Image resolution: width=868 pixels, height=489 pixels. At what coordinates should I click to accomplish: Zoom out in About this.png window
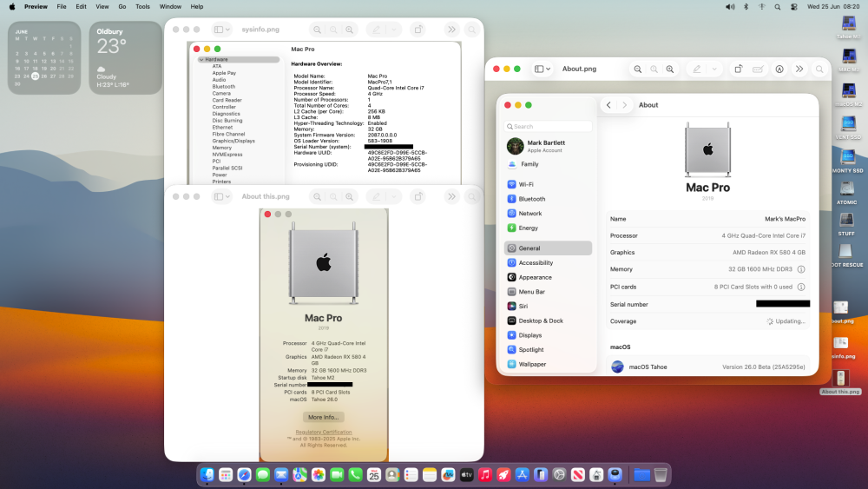click(317, 196)
